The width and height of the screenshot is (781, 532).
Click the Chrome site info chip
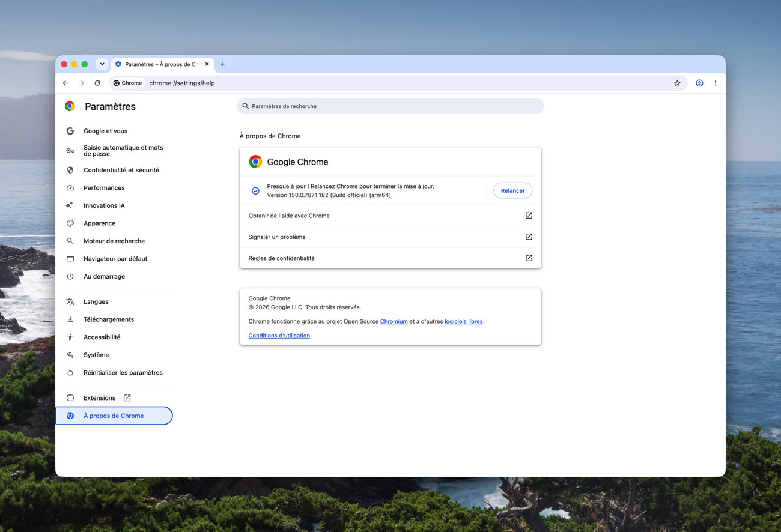tap(128, 83)
